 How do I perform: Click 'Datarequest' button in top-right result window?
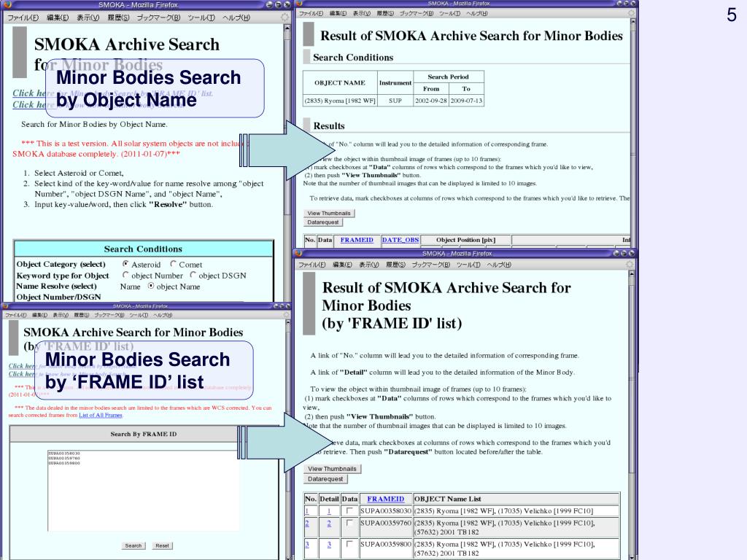(323, 222)
